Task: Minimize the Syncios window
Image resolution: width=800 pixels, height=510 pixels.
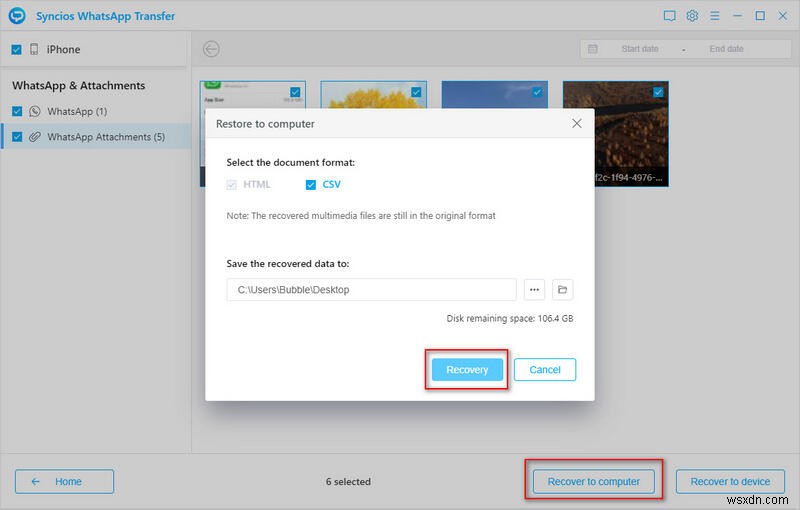Action: (737, 16)
